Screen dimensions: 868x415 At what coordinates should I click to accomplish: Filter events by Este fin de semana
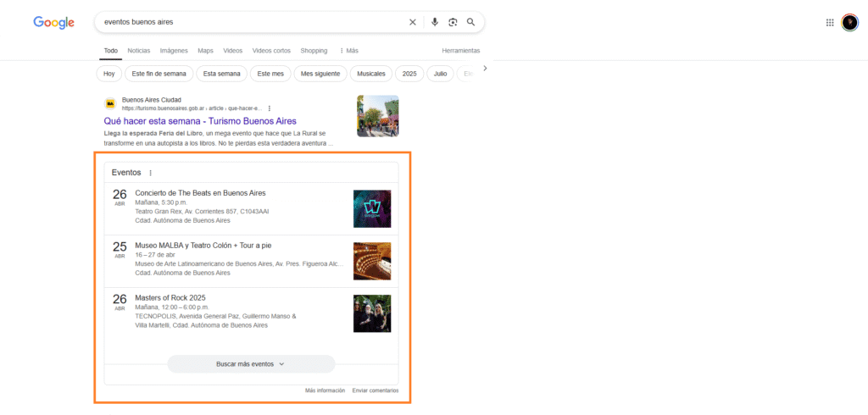[159, 74]
